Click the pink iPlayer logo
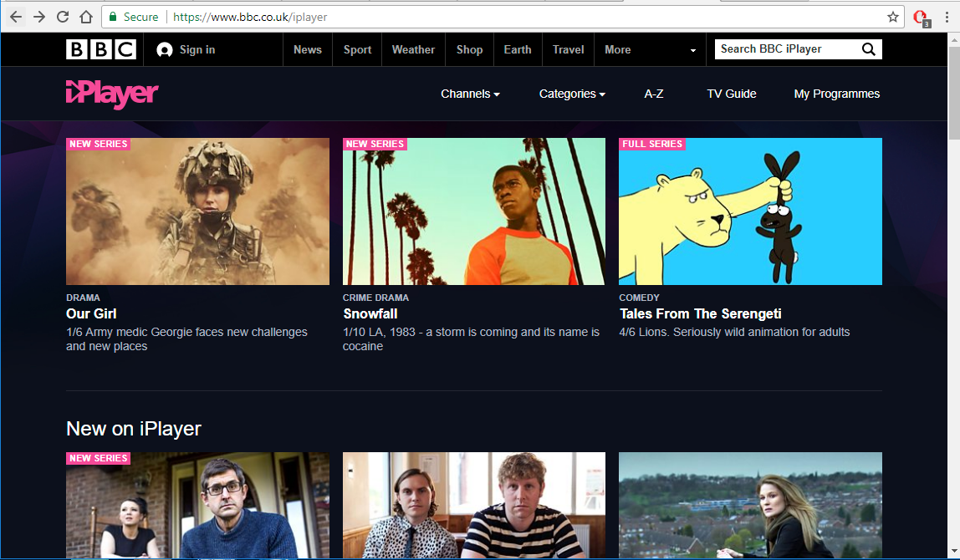 tap(112, 94)
